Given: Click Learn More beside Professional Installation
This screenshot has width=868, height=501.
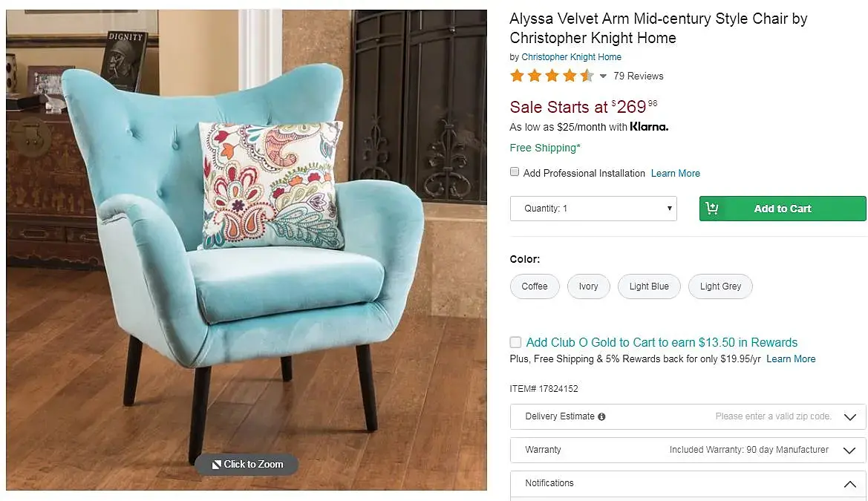Looking at the screenshot, I should pyautogui.click(x=676, y=173).
